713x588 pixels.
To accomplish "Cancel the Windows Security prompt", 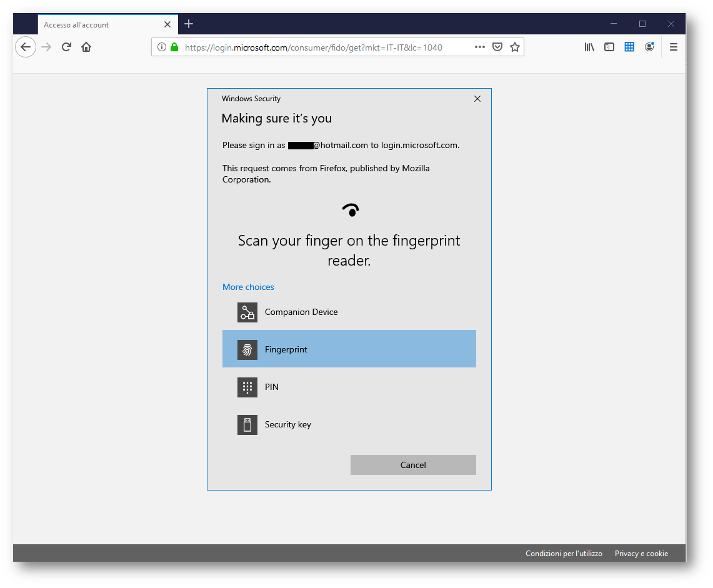I will (x=413, y=465).
